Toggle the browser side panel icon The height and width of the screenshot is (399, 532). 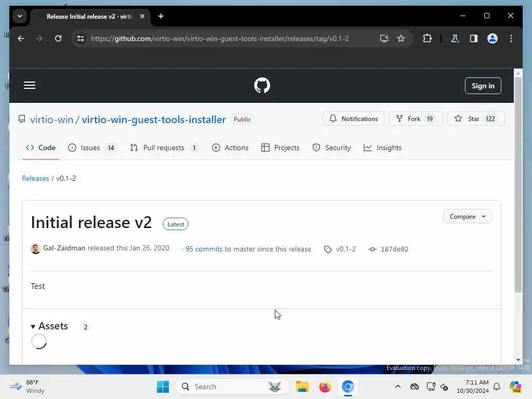tap(474, 38)
